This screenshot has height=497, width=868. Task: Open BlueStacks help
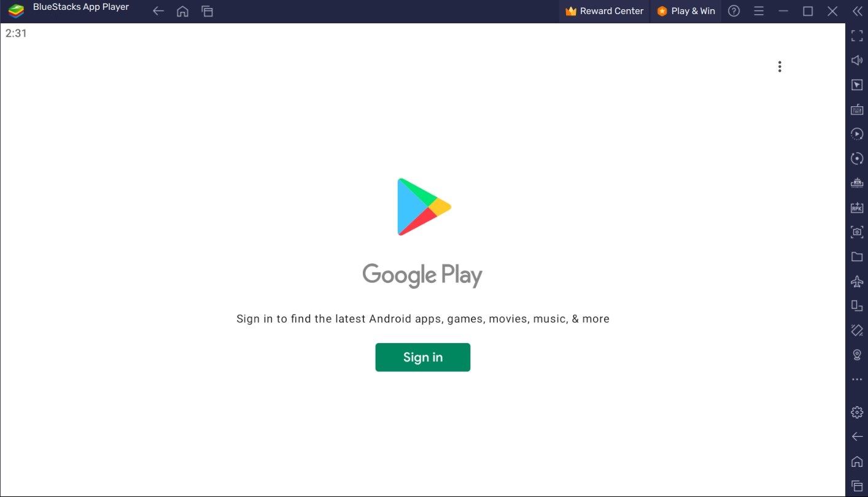click(734, 10)
